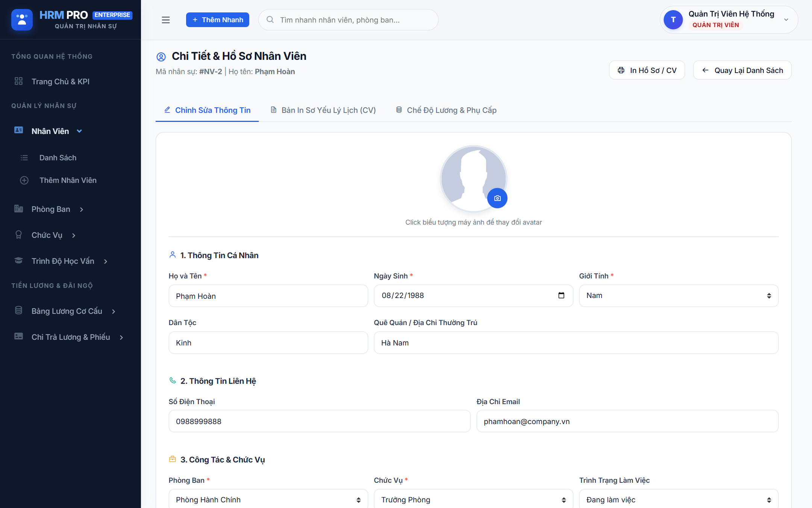Viewport: 812px width, 508px height.
Task: Click the Thêm Nhanh button
Action: point(218,20)
